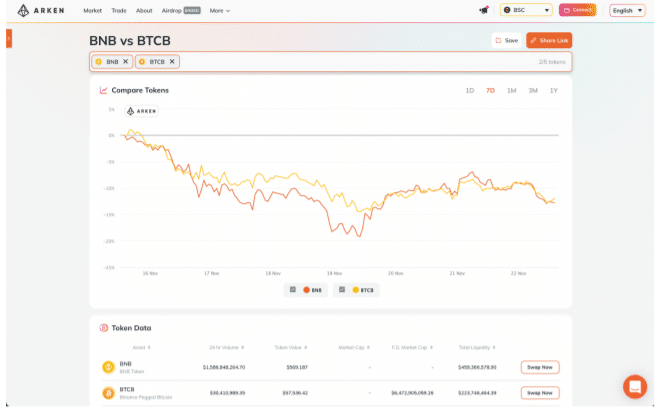Click the megaphone announcements icon
This screenshot has height=412, width=658.
pyautogui.click(x=484, y=10)
